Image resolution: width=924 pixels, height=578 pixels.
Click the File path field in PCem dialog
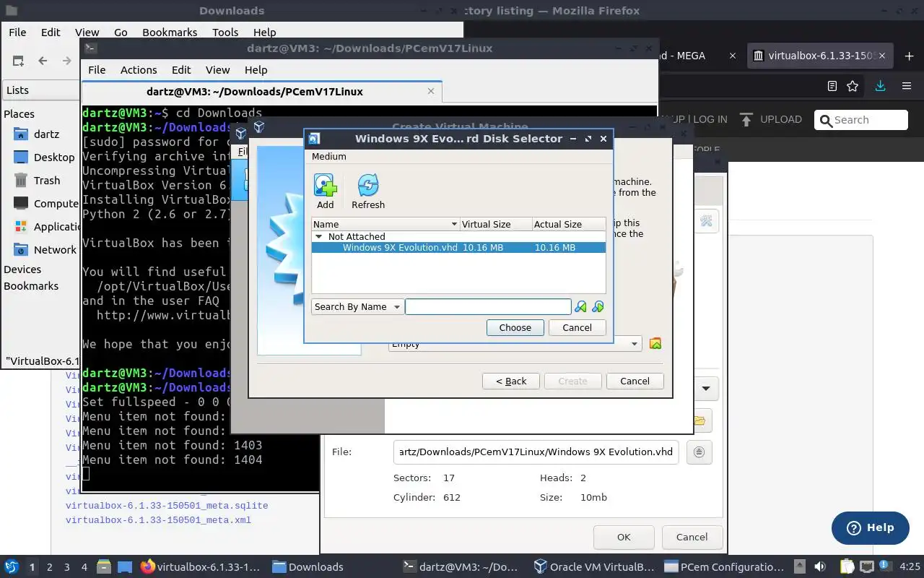[536, 452]
